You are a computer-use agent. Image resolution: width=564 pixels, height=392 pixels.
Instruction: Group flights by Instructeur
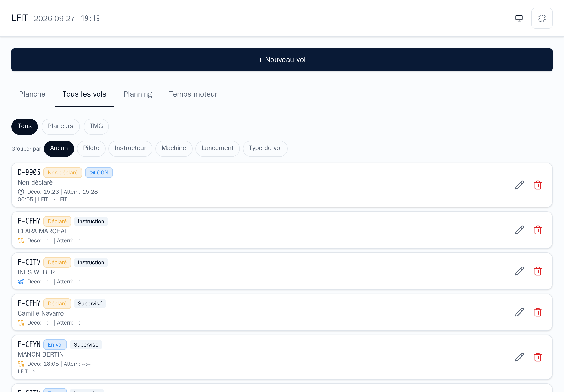[130, 148]
